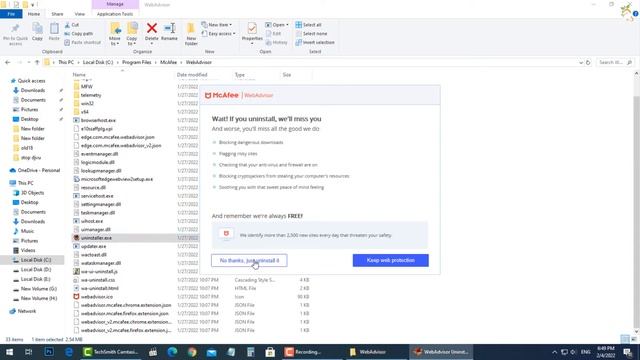
Task: Select the wa-uninstall.html file
Action: 100,288
